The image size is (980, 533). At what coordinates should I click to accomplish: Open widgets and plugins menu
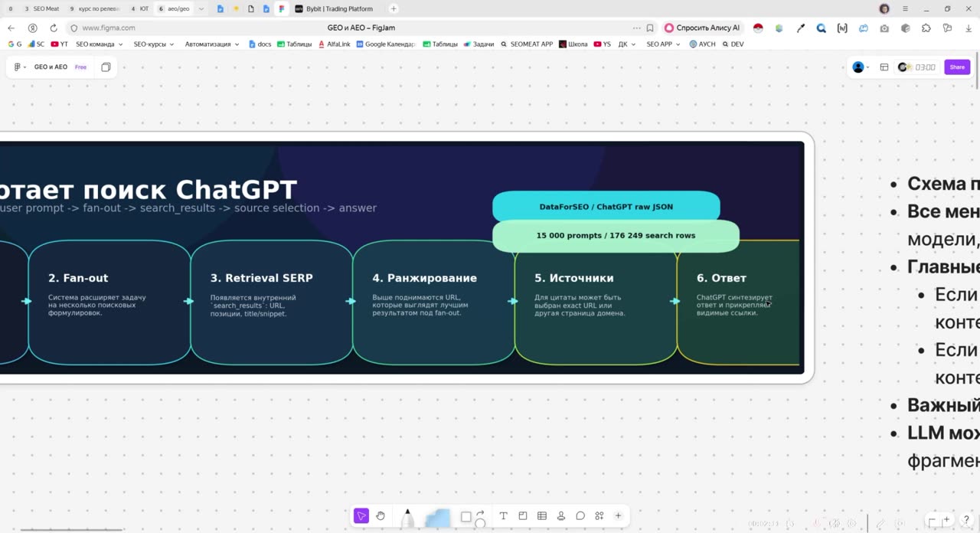[599, 516]
